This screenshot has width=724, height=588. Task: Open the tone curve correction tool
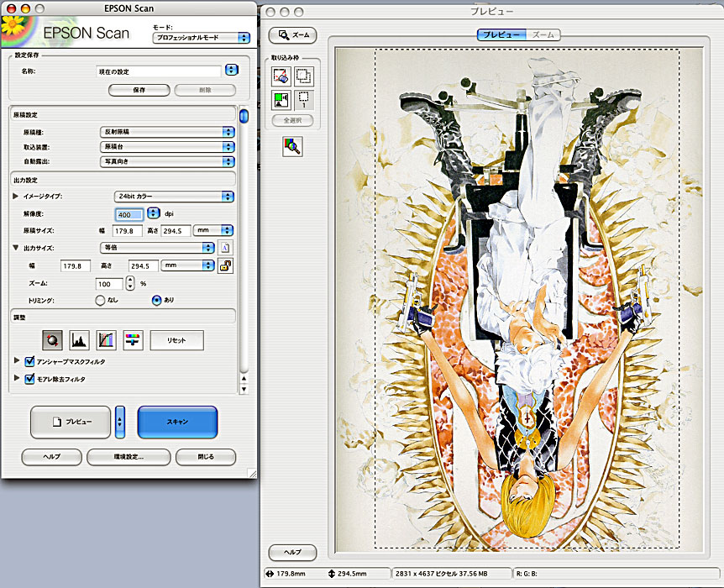click(106, 339)
